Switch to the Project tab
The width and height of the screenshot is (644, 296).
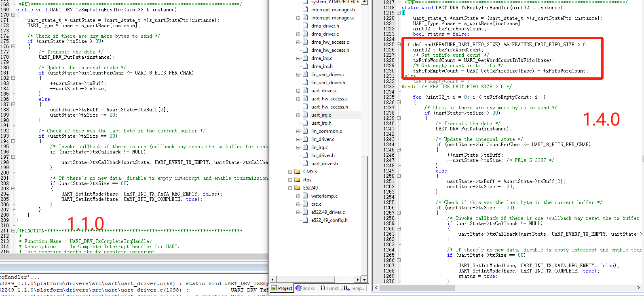click(282, 288)
